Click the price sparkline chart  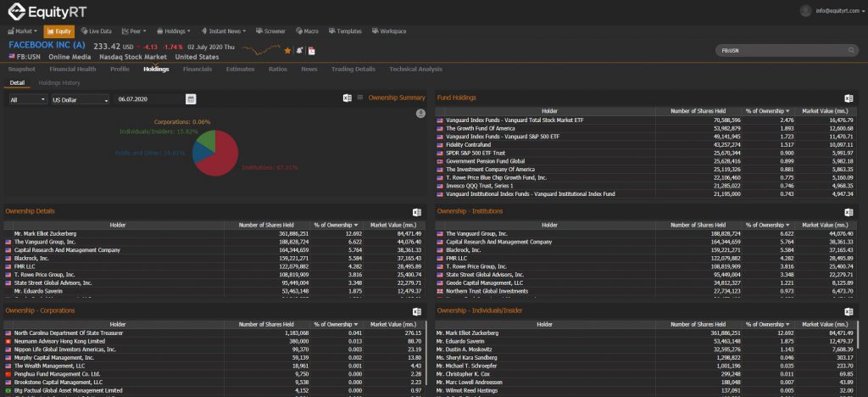point(261,50)
